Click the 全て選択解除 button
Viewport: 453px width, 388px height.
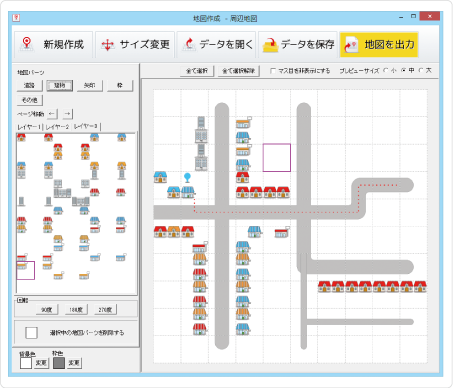[239, 71]
